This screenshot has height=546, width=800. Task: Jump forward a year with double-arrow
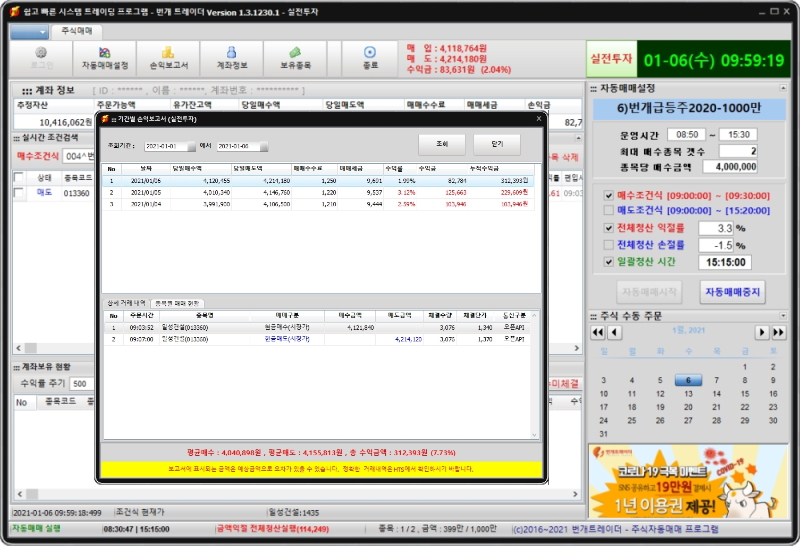(779, 332)
